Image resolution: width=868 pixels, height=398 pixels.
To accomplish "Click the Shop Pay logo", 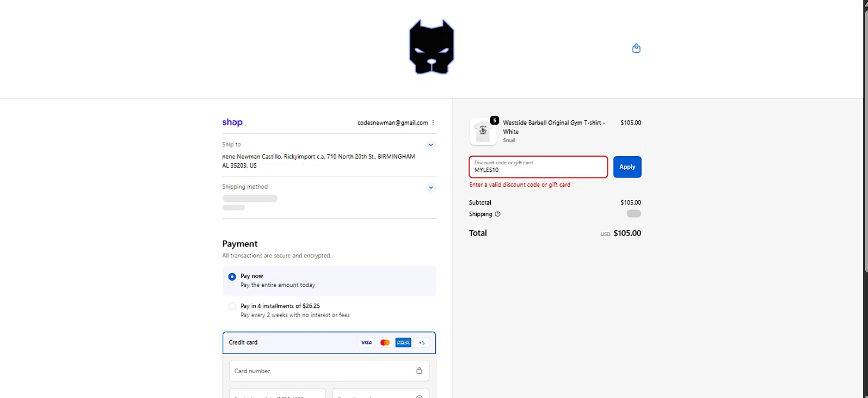I will coord(232,123).
